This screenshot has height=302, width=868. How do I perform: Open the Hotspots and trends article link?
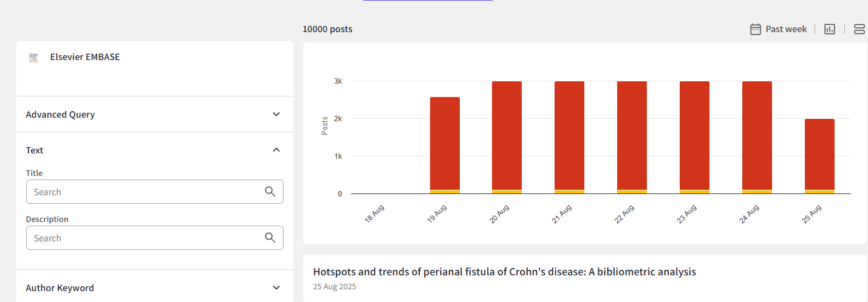(504, 272)
